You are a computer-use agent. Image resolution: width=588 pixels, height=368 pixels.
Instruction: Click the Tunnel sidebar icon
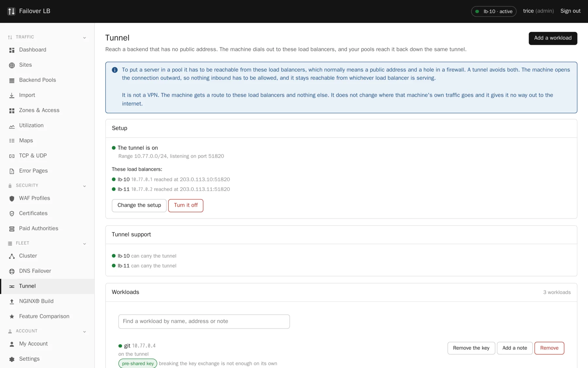tap(12, 286)
